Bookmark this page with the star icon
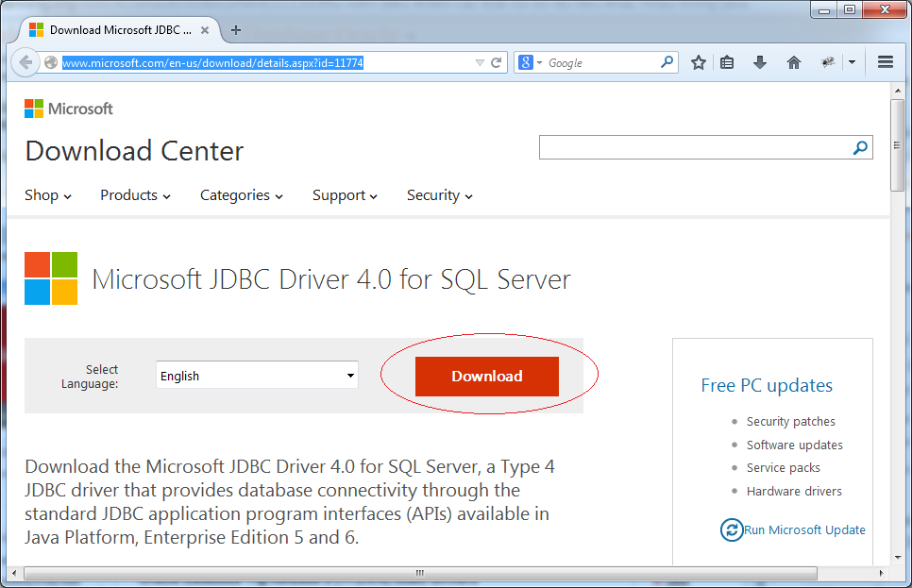The image size is (912, 588). tap(699, 62)
